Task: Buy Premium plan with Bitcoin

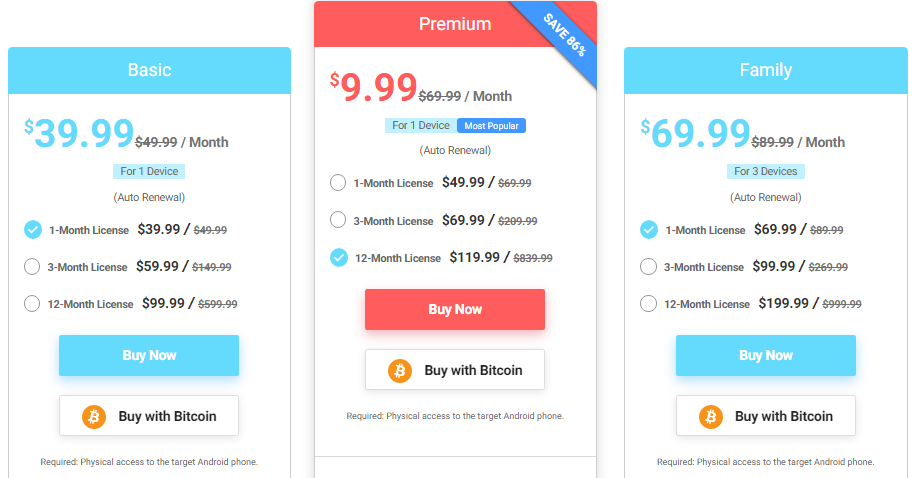Action: coord(455,369)
